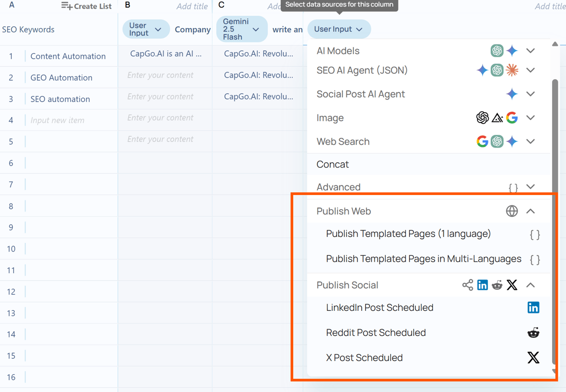This screenshot has width=566, height=392.
Task: Click the curly braces icon in Advanced row
Action: tap(513, 187)
